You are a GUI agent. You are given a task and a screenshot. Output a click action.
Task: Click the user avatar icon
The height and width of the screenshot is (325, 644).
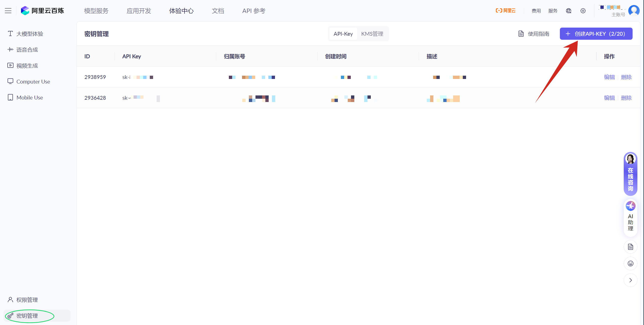634,11
